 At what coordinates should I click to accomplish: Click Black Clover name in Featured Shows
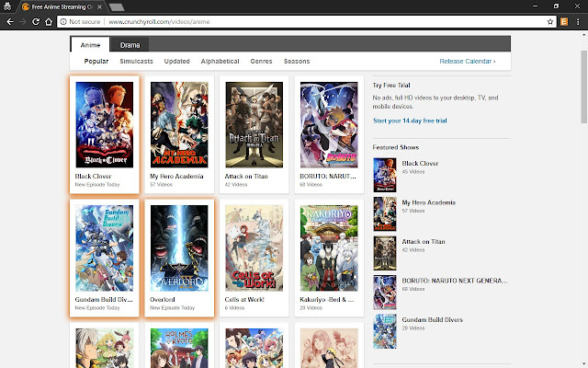coord(420,164)
